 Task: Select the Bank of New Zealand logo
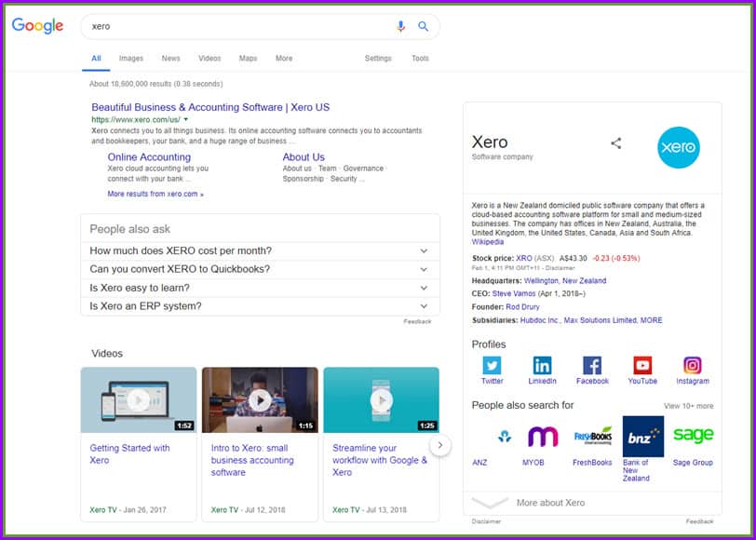[643, 437]
